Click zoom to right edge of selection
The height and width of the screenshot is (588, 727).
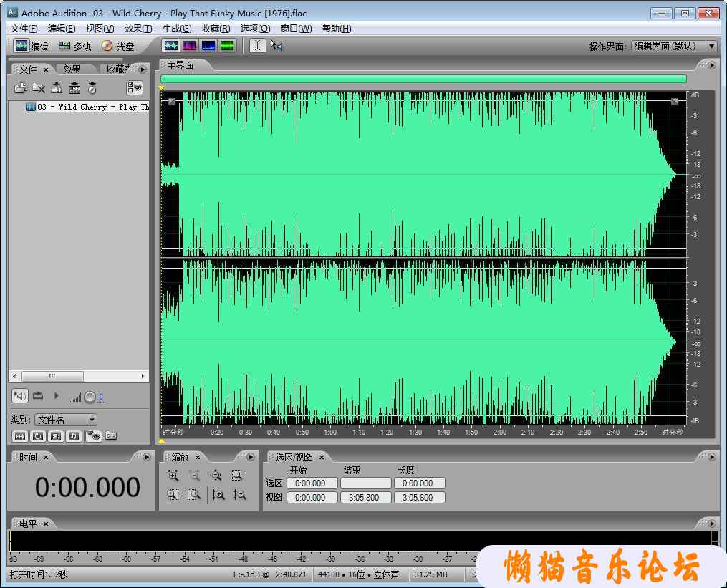click(194, 495)
